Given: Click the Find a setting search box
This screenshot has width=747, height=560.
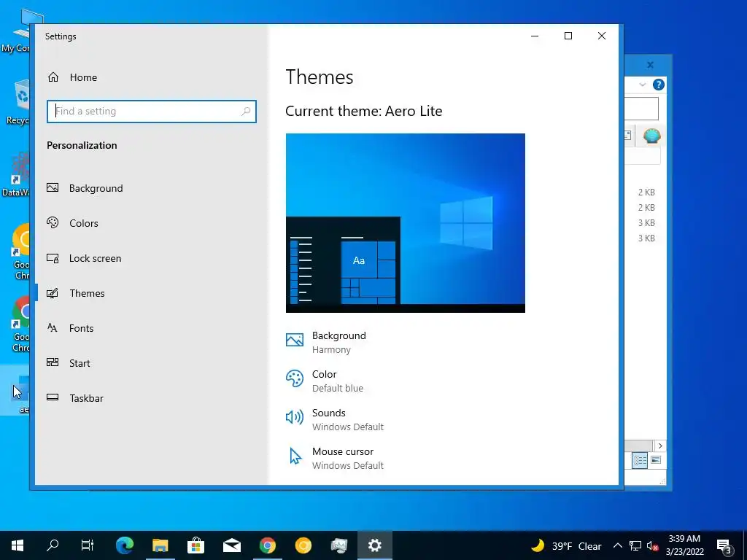Looking at the screenshot, I should (x=152, y=112).
